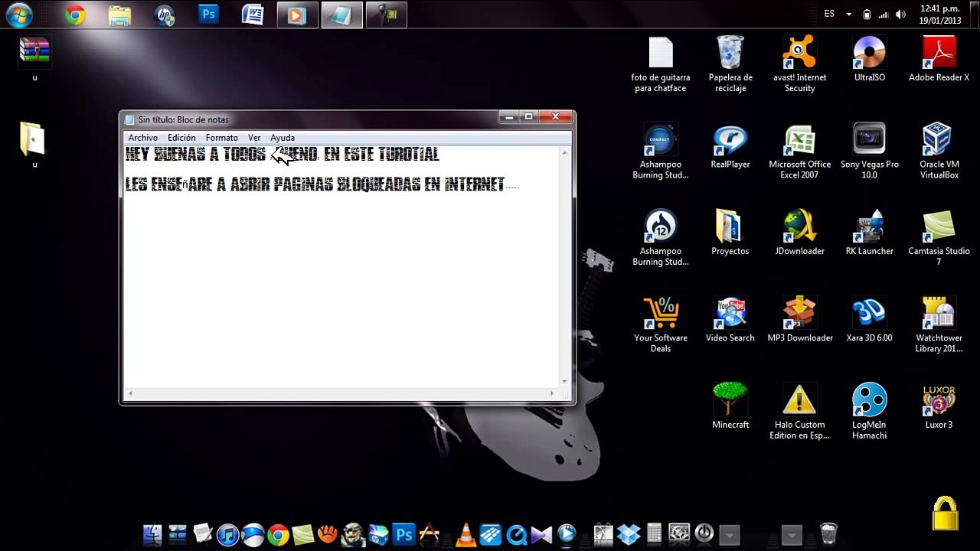
Task: Select foto de guitarra para chatface file
Action: pos(661,64)
